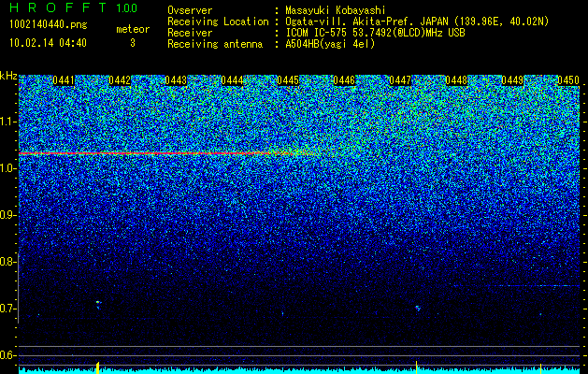Click the yellow detection spike below 0449
The image size is (588, 374).
coord(540,367)
